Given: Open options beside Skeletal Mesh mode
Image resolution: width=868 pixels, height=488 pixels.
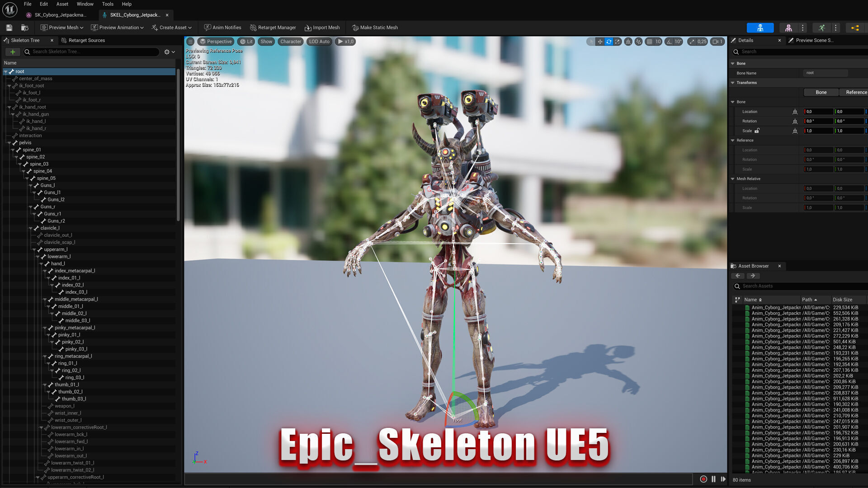Looking at the screenshot, I should click(802, 28).
